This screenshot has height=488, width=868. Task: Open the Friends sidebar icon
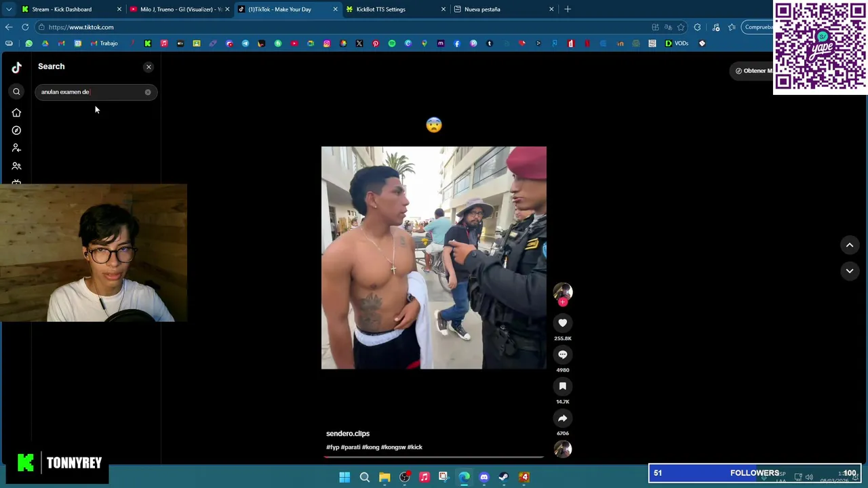(16, 165)
